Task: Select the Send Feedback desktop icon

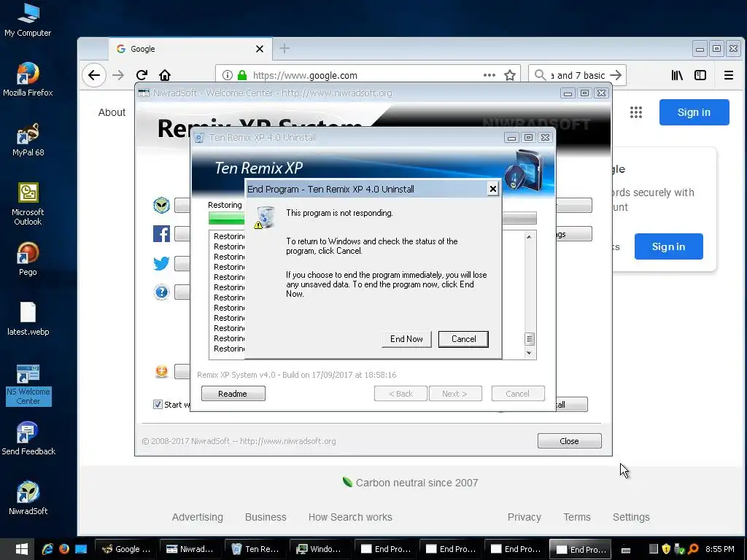Action: click(28, 438)
